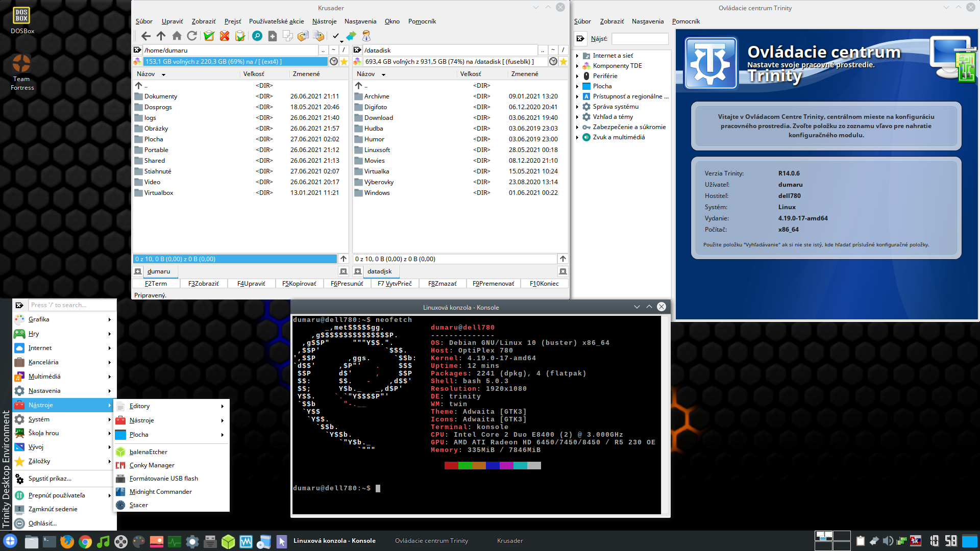This screenshot has width=980, height=551.
Task: Select the Download folder in right panel
Action: (x=378, y=118)
